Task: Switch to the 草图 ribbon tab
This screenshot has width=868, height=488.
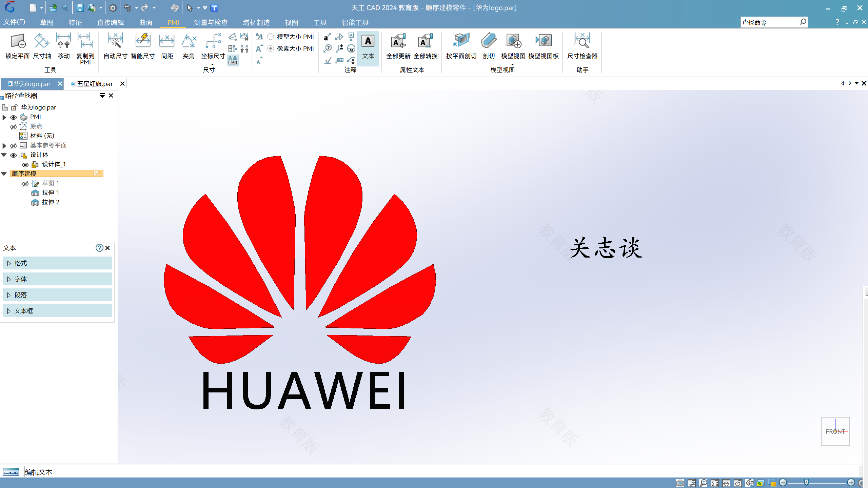Action: click(x=47, y=22)
